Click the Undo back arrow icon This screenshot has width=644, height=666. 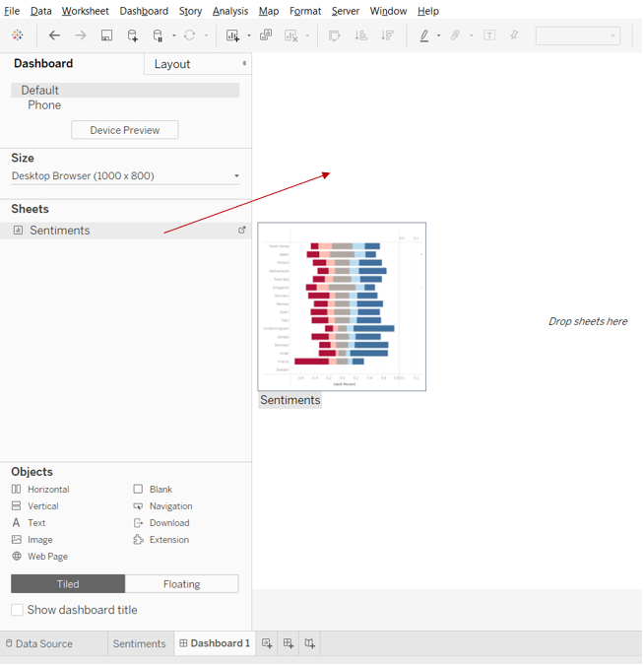point(54,35)
